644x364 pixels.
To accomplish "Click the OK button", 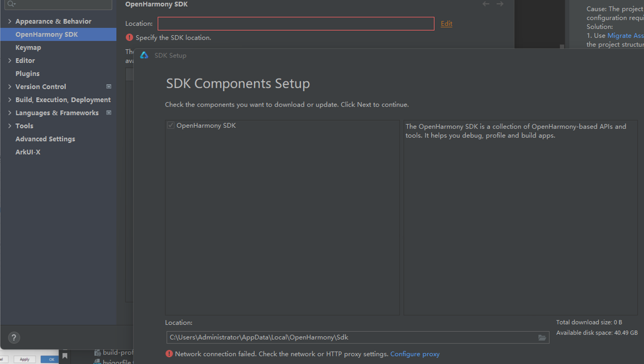I will click(x=51, y=360).
